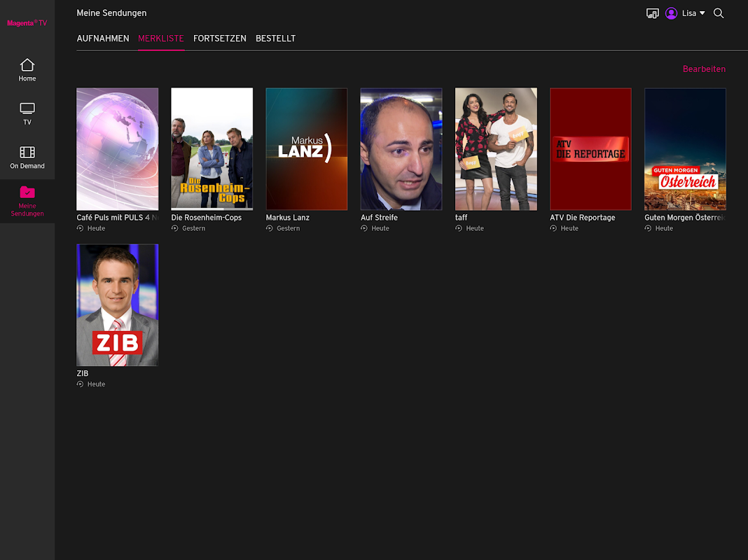Select Meine Sendungen folder icon
This screenshot has height=560, width=748.
click(x=27, y=192)
